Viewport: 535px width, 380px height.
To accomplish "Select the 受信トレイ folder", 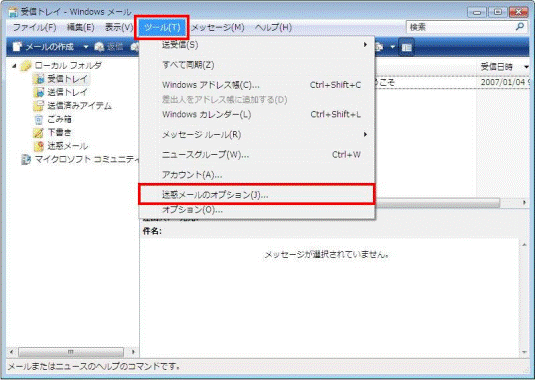I will pyautogui.click(x=67, y=79).
